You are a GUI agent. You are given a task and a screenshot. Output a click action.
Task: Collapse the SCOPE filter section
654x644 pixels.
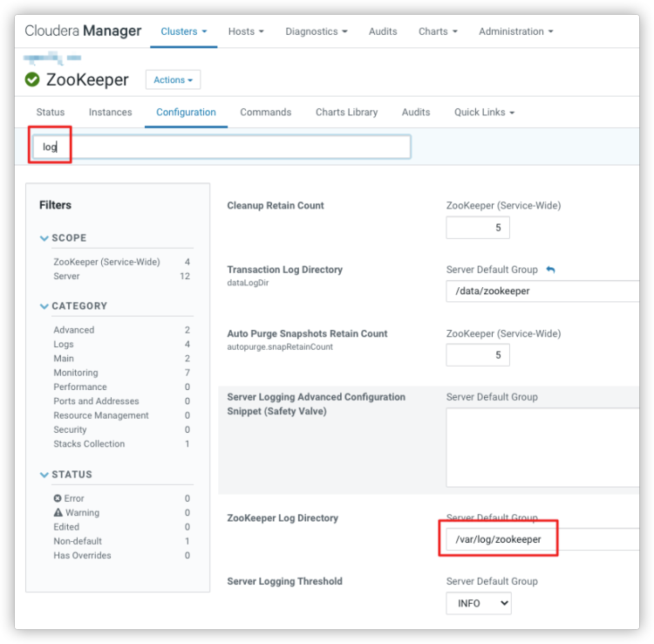pyautogui.click(x=64, y=238)
